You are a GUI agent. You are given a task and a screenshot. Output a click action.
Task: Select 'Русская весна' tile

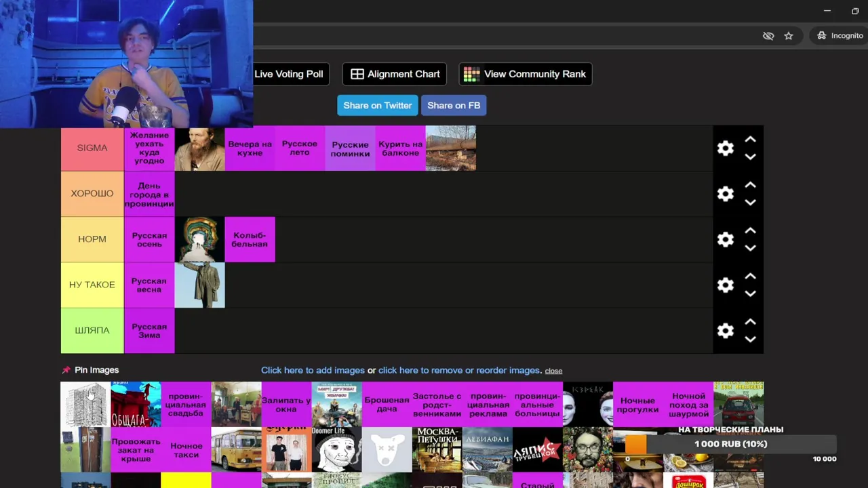[149, 285]
